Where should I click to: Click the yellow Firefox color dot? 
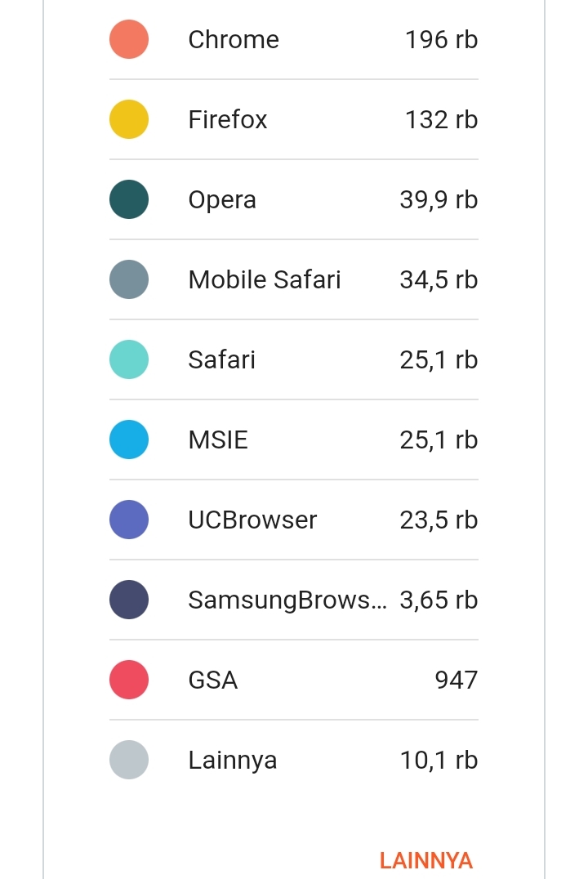[x=129, y=120]
